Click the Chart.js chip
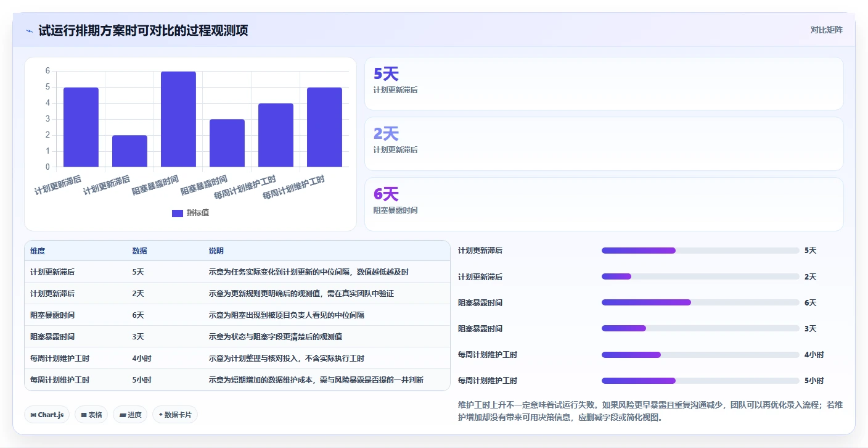Screen dimensions: 868x448 tap(47, 415)
